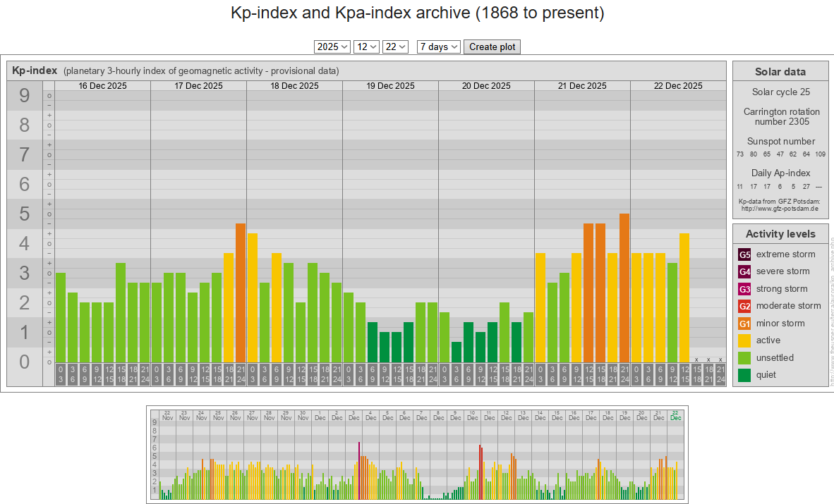This screenshot has width=834, height=504.
Task: Click the Create plot button
Action: [x=492, y=47]
